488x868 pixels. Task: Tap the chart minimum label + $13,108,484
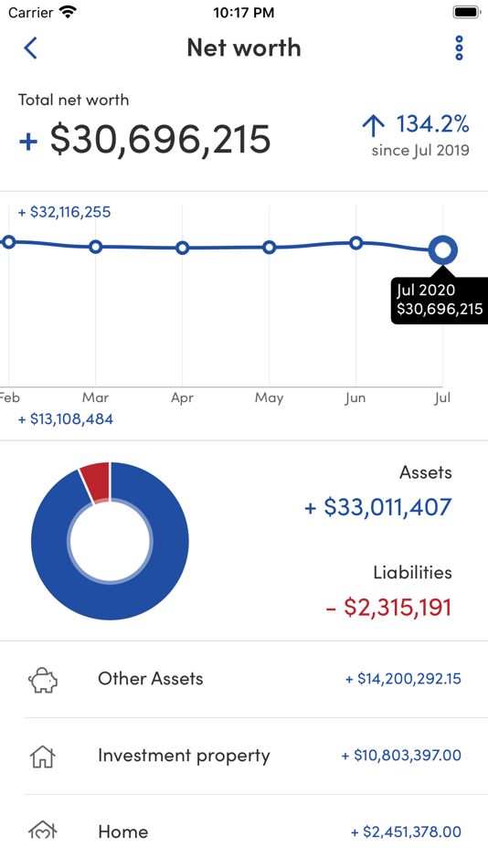tap(66, 419)
